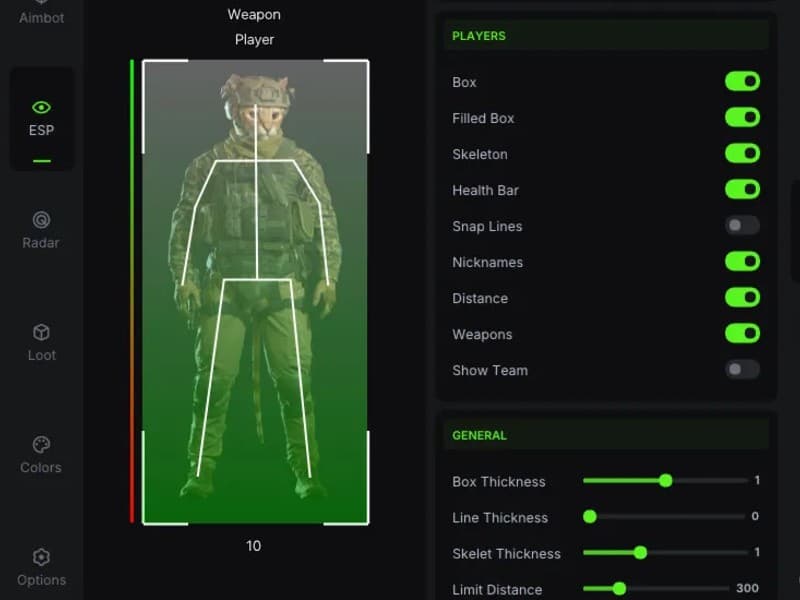This screenshot has height=600, width=800.
Task: Click the Weapon label above preview
Action: (x=254, y=14)
